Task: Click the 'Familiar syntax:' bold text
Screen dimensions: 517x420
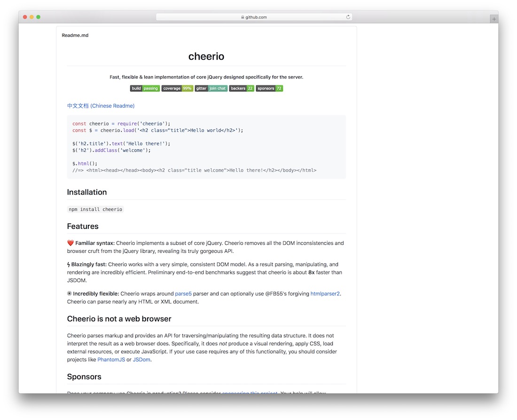Action: (x=95, y=243)
